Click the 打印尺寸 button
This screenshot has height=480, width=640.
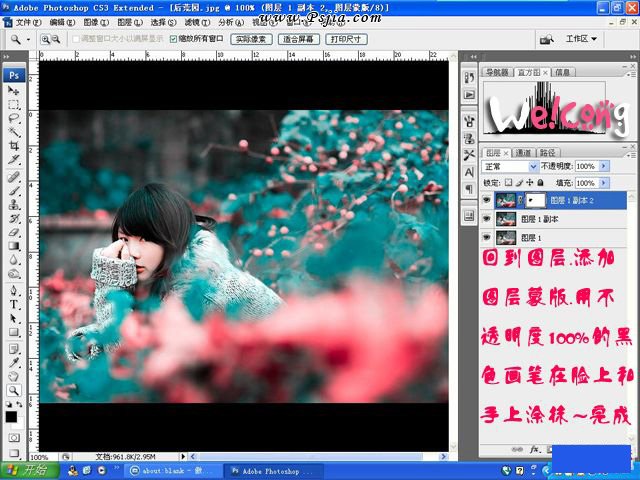346,39
